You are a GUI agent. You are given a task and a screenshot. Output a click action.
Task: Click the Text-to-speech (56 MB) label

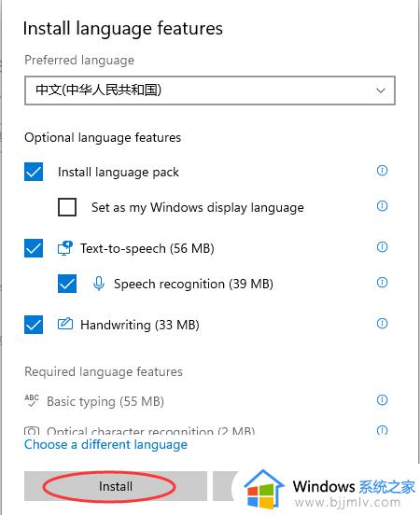click(147, 248)
